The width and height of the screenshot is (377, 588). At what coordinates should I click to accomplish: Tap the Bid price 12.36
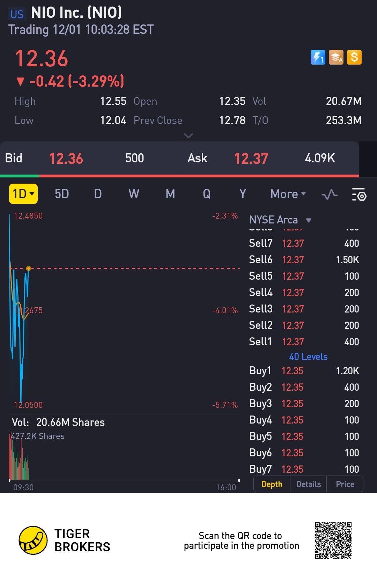[x=66, y=159]
